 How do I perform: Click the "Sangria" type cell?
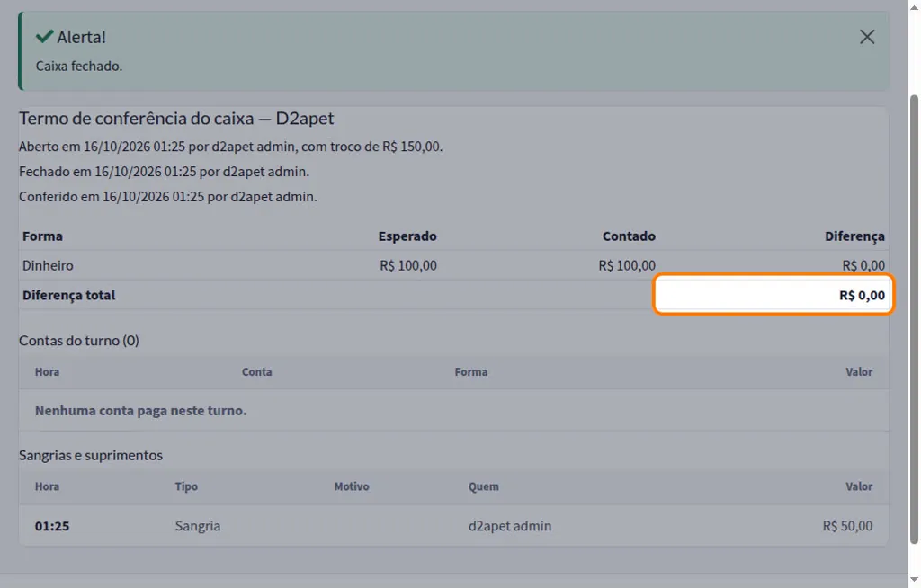[x=197, y=526]
